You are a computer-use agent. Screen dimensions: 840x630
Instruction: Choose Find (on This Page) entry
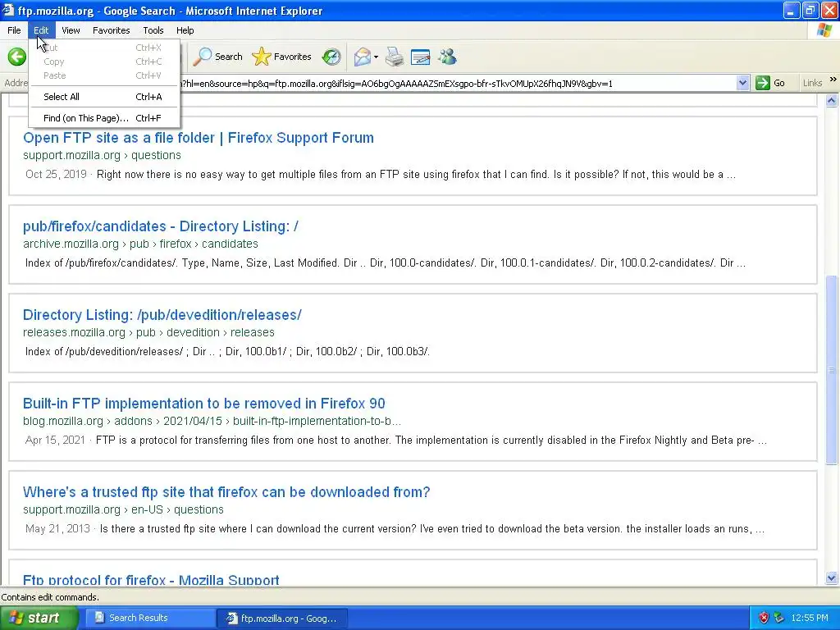(x=104, y=118)
